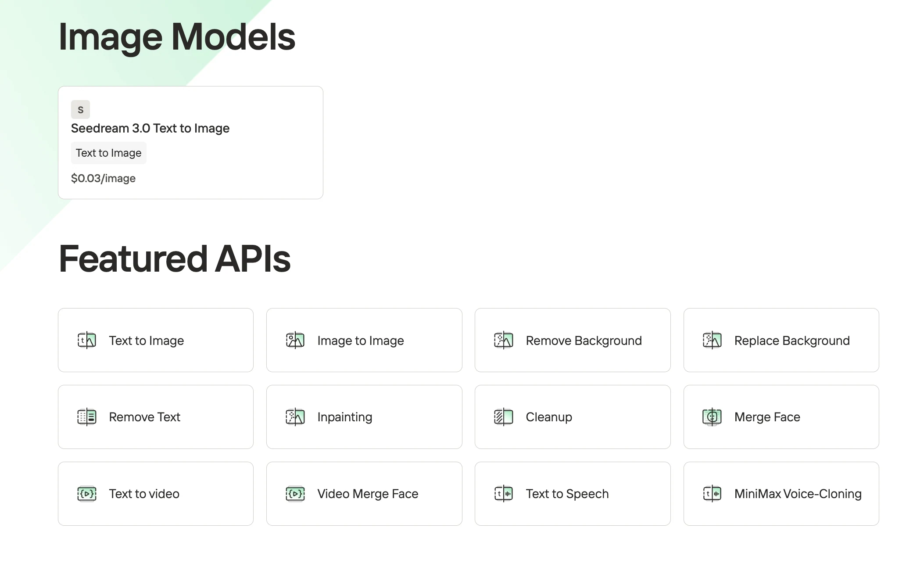Click the Replace Background icon
Image resolution: width=924 pixels, height=567 pixels.
(x=712, y=340)
